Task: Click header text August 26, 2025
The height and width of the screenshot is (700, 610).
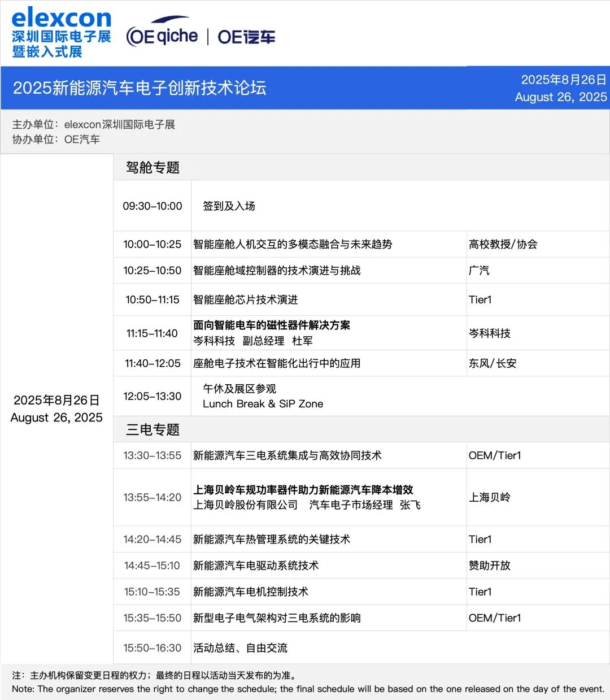Action: pos(561,97)
